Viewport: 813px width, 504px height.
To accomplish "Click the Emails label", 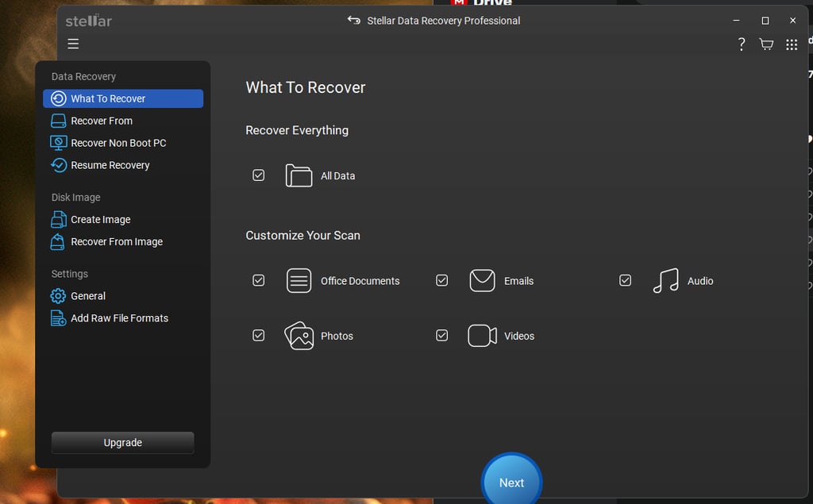I will point(519,281).
